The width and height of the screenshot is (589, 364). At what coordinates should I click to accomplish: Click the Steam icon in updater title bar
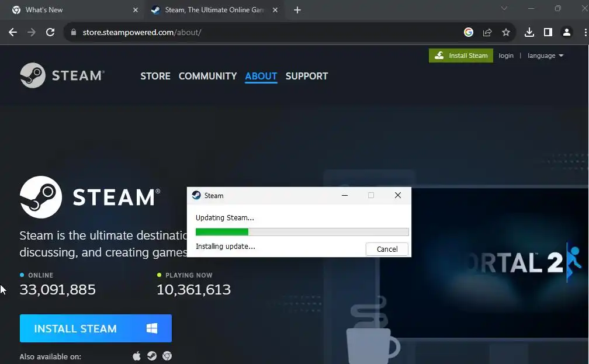point(196,195)
